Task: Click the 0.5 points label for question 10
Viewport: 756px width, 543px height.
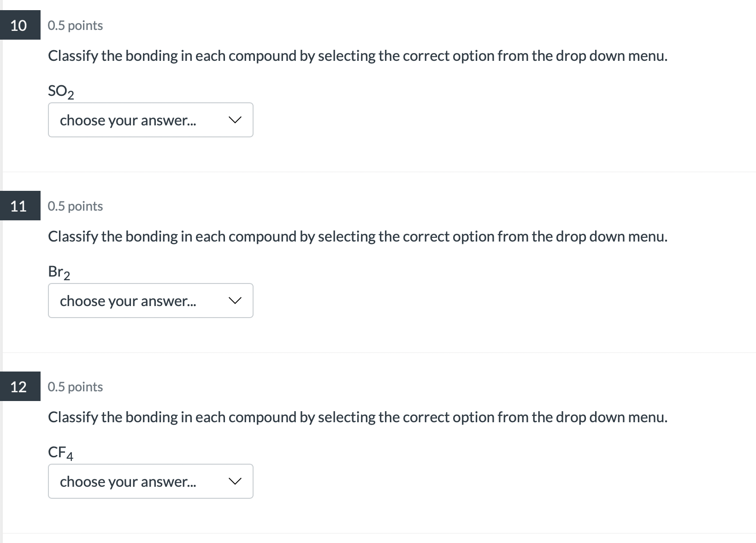Action: [x=75, y=25]
